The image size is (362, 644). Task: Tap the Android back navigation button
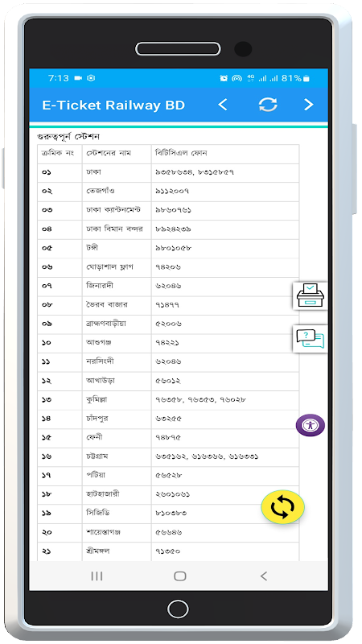pos(264,576)
